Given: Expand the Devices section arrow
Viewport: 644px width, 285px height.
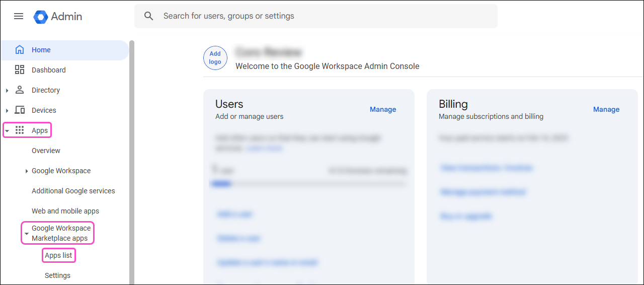Looking at the screenshot, I should pyautogui.click(x=7, y=111).
